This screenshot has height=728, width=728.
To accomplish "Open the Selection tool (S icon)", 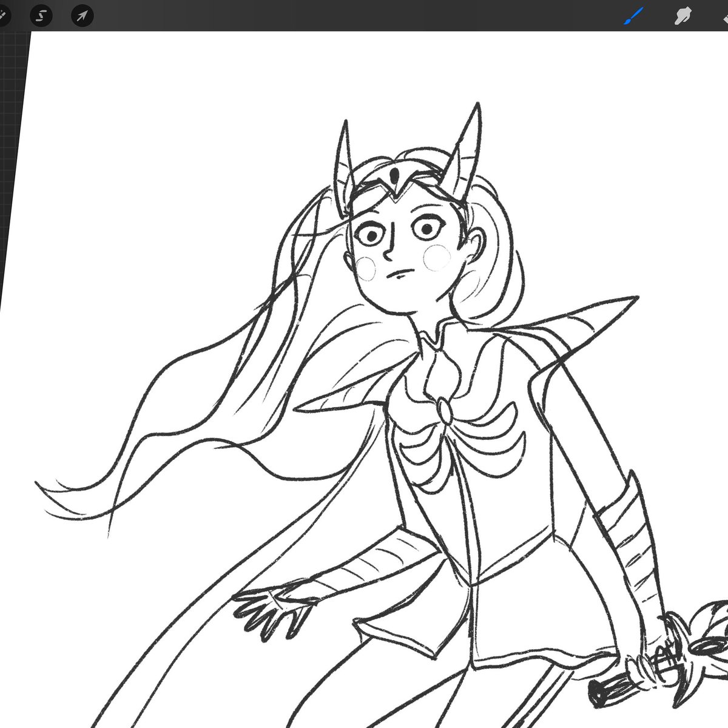I will pos(41,15).
